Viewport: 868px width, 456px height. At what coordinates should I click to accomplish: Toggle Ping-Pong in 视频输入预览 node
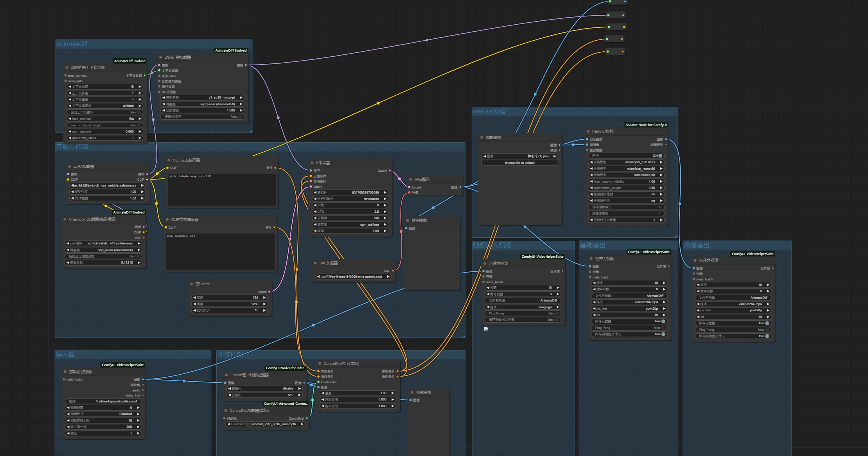[x=523, y=314]
